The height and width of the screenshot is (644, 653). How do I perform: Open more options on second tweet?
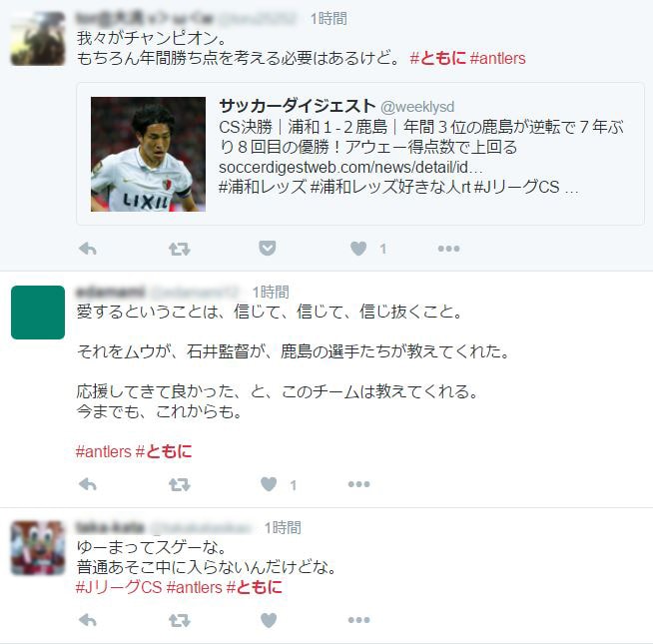coord(359,484)
